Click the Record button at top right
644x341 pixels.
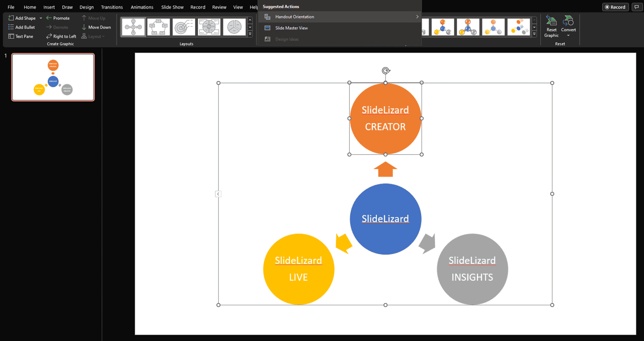tap(615, 7)
